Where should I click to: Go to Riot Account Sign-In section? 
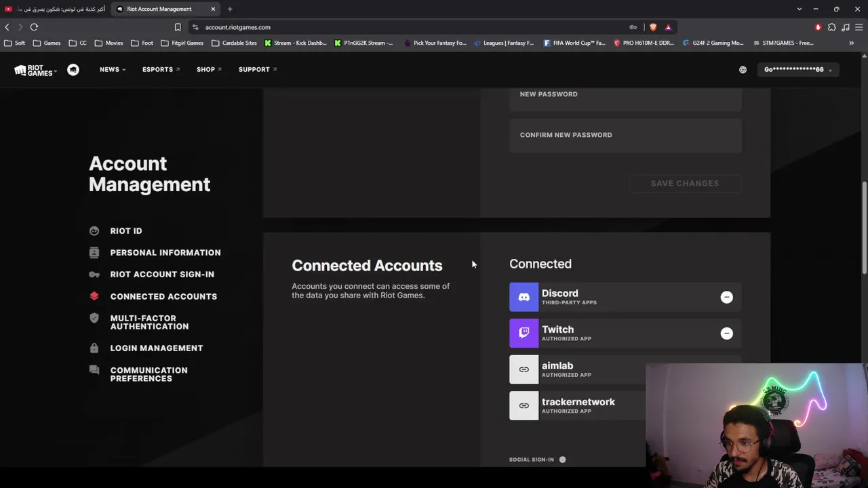(162, 274)
